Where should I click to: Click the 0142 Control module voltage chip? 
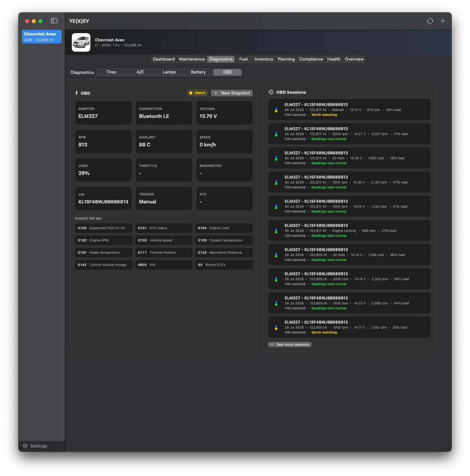point(104,265)
